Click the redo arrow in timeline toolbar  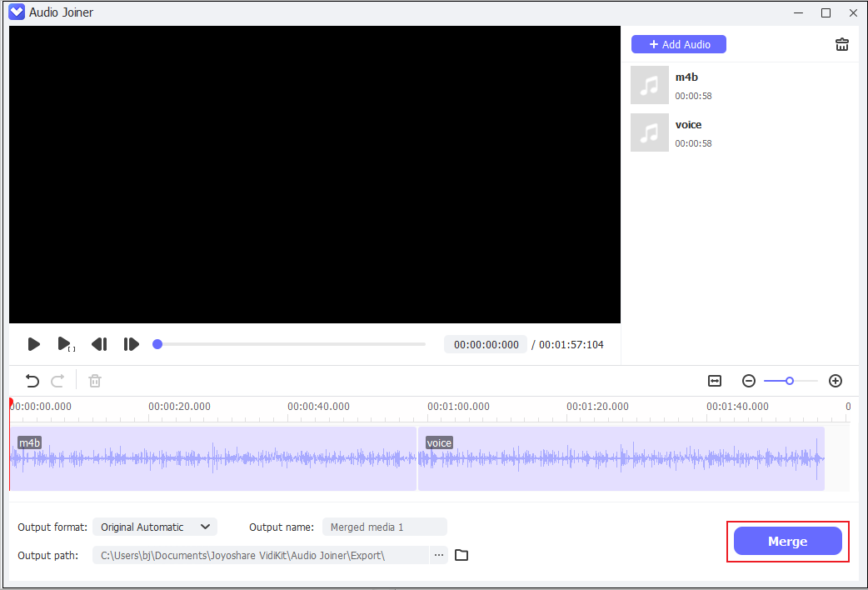[57, 381]
